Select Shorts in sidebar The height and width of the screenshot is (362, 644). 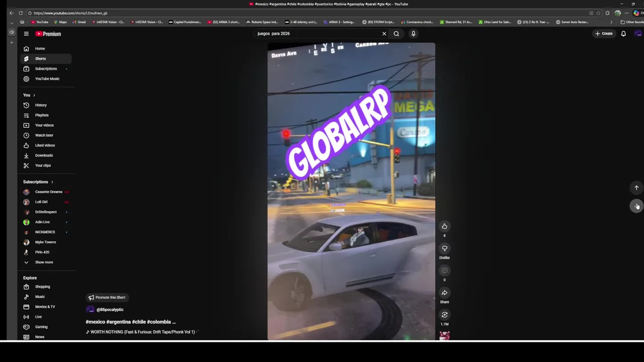pos(46,59)
